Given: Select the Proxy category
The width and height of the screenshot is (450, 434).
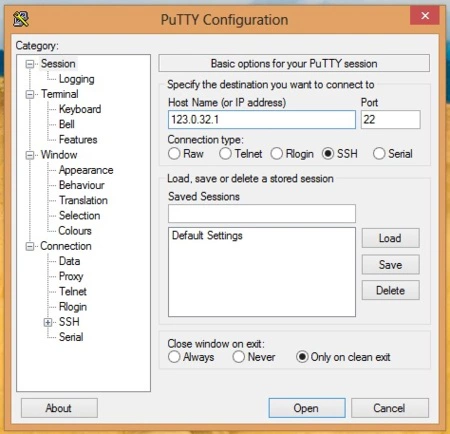Looking at the screenshot, I should tap(71, 276).
